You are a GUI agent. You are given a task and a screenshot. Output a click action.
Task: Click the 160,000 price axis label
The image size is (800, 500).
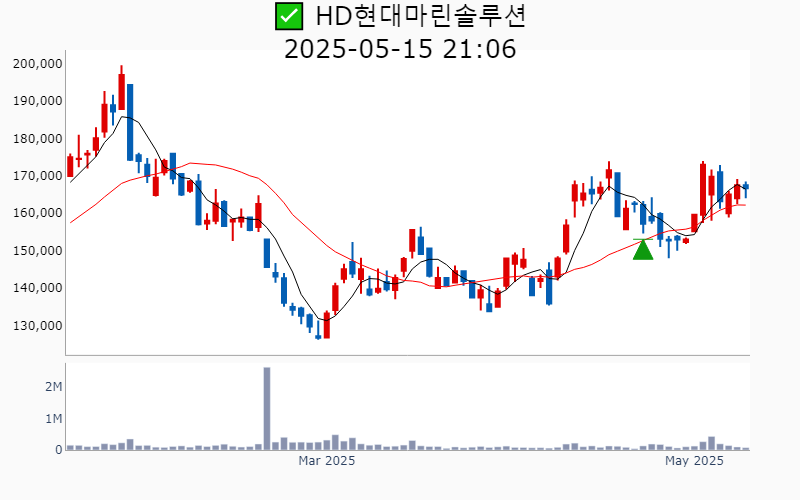pos(38,213)
